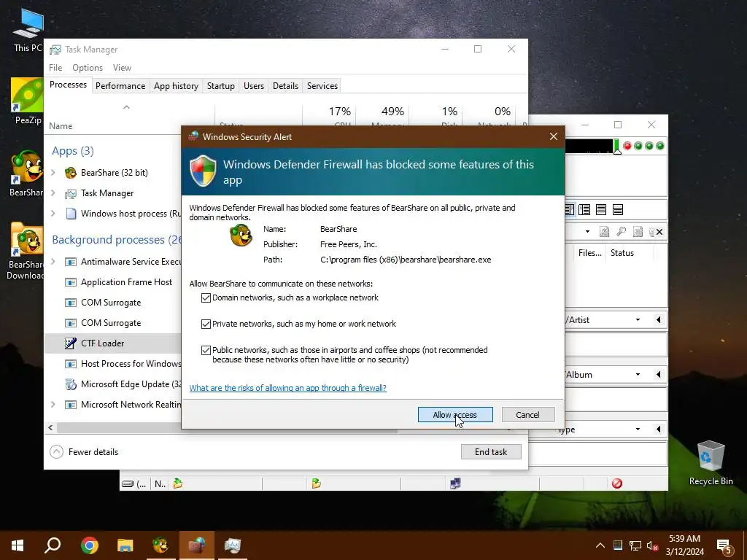
Task: Click the key-shaped search icon in BearShare toolbar
Action: tap(622, 232)
